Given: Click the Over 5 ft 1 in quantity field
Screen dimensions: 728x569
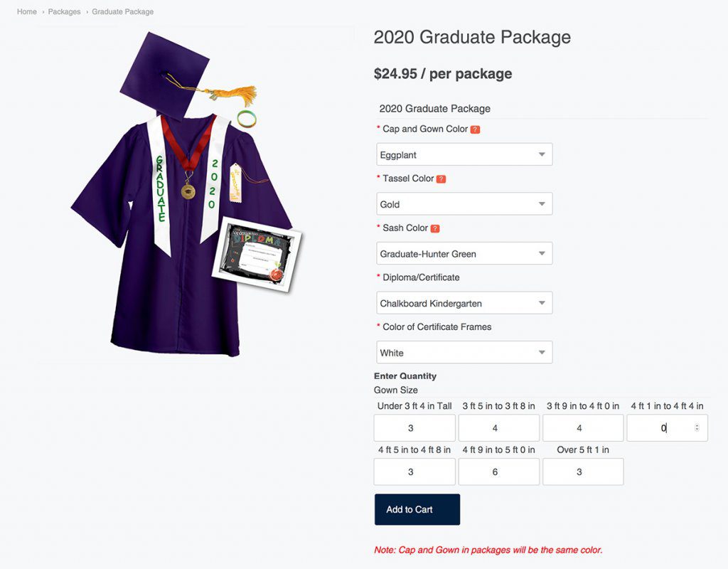Looking at the screenshot, I should click(583, 472).
